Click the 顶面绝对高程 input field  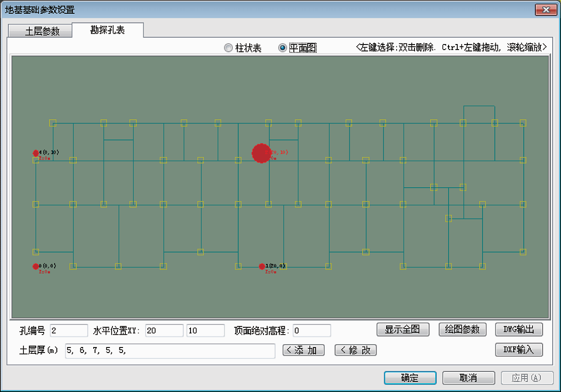point(312,330)
